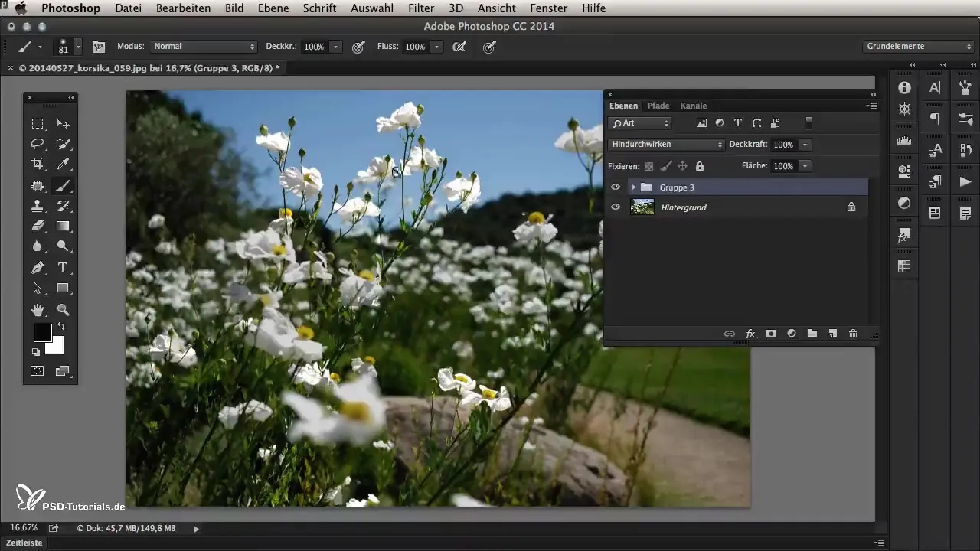Select the History Brush tool

point(63,205)
